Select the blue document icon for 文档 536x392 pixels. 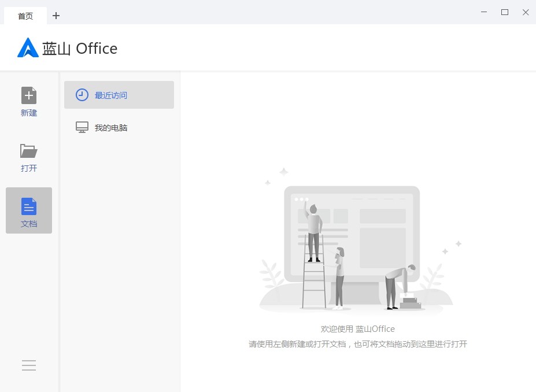coord(29,206)
